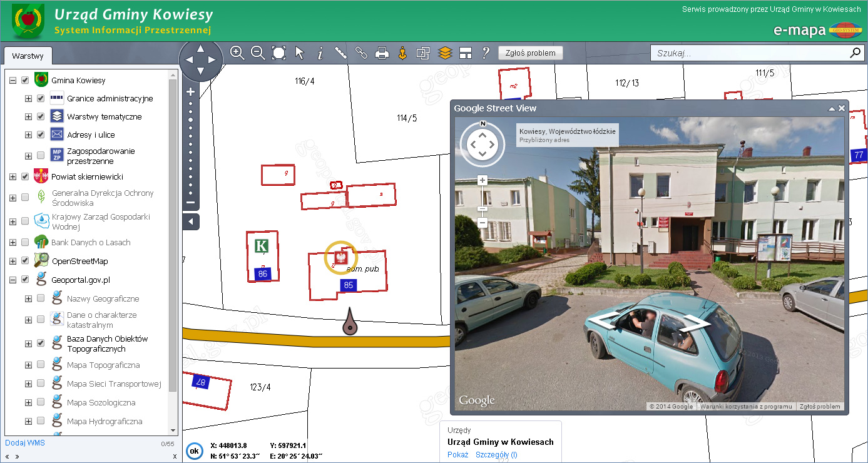
Task: Select the zoom in magnifier tool
Action: pos(237,53)
